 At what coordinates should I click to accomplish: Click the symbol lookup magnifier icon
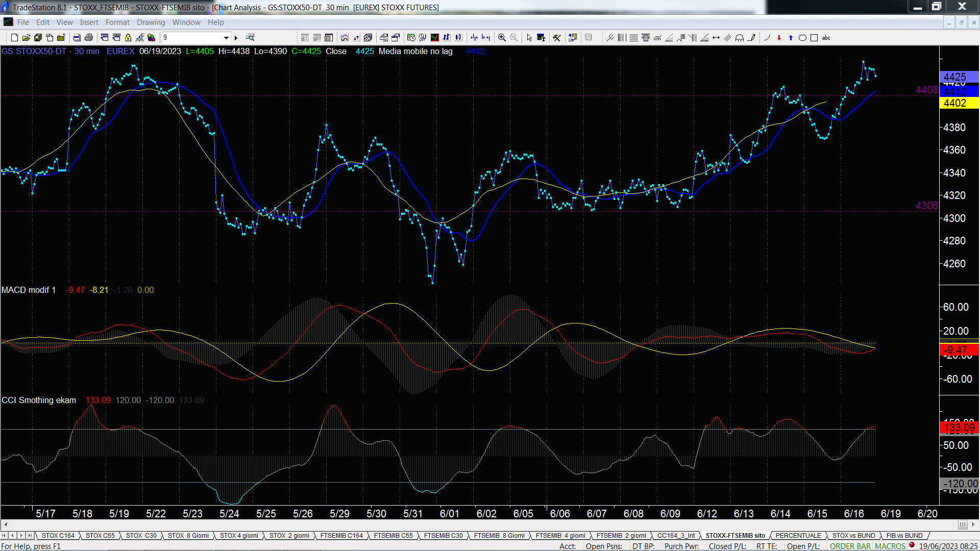tap(250, 38)
